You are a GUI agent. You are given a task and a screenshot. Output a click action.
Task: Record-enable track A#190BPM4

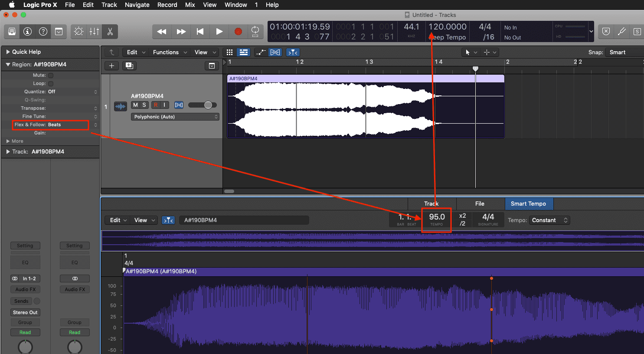156,105
